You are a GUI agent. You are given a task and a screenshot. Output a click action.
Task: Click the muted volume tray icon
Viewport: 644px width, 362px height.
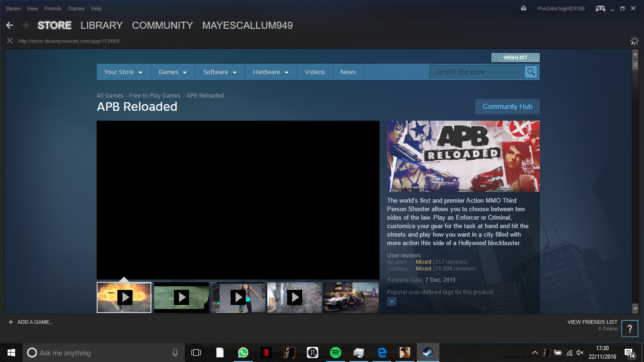580,353
